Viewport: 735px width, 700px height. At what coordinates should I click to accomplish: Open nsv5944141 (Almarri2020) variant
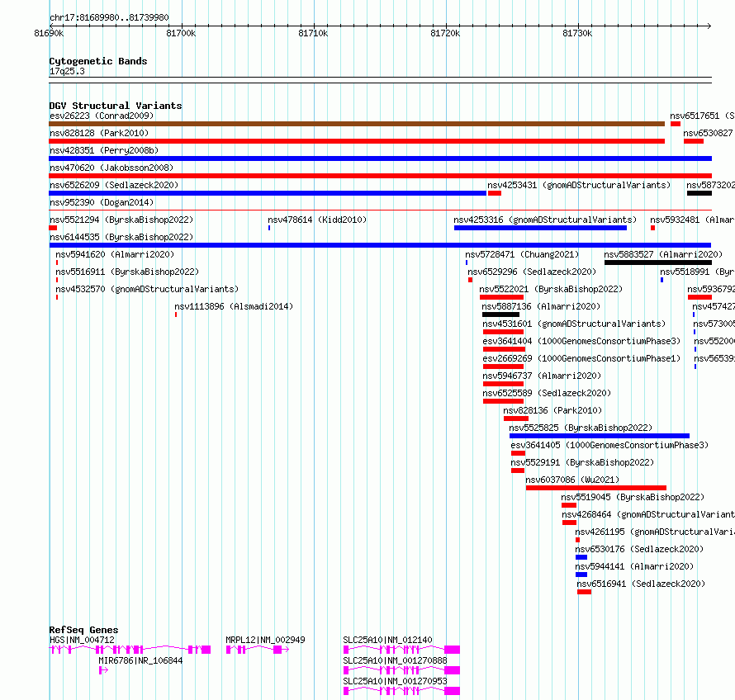(634, 566)
